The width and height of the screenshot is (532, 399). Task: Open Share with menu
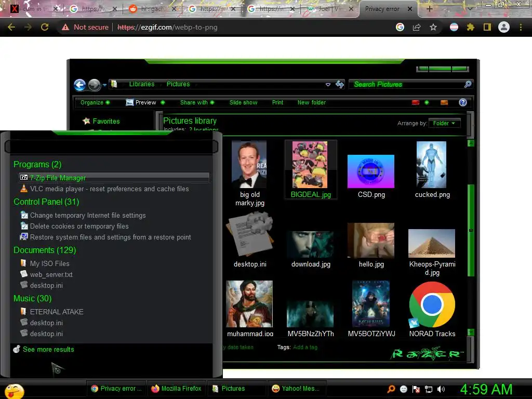point(197,102)
